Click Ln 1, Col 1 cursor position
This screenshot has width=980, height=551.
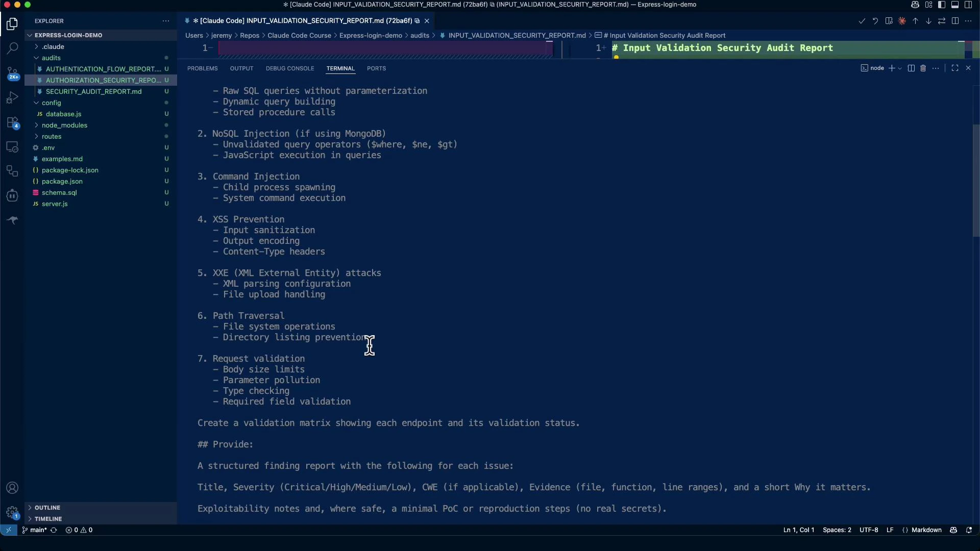[x=799, y=530]
